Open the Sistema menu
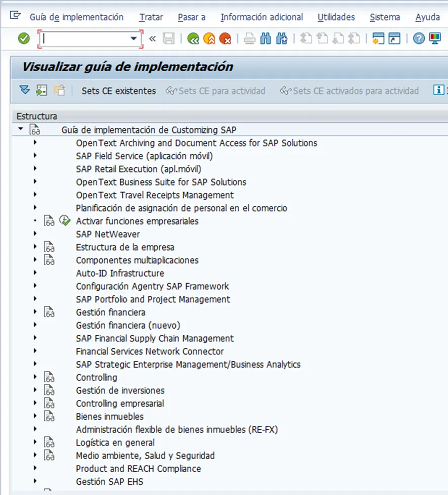The width and height of the screenshot is (448, 495). tap(385, 17)
